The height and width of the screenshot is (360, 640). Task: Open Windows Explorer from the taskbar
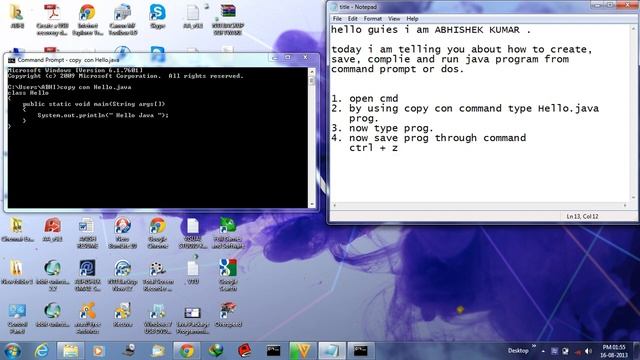tap(70, 350)
